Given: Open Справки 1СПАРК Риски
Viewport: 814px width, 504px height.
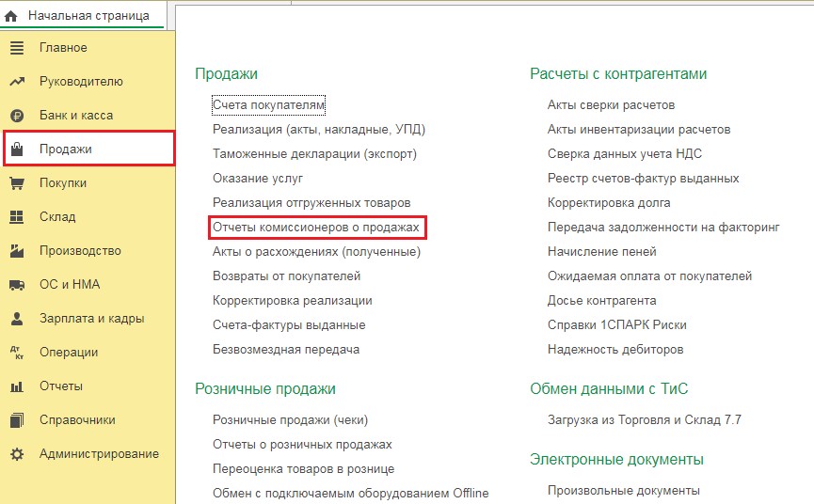Looking at the screenshot, I should pyautogui.click(x=616, y=325).
